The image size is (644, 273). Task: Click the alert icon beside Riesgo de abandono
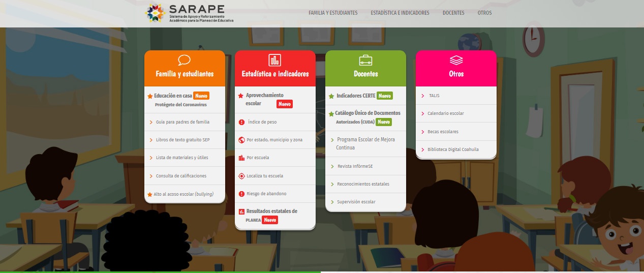(x=241, y=194)
